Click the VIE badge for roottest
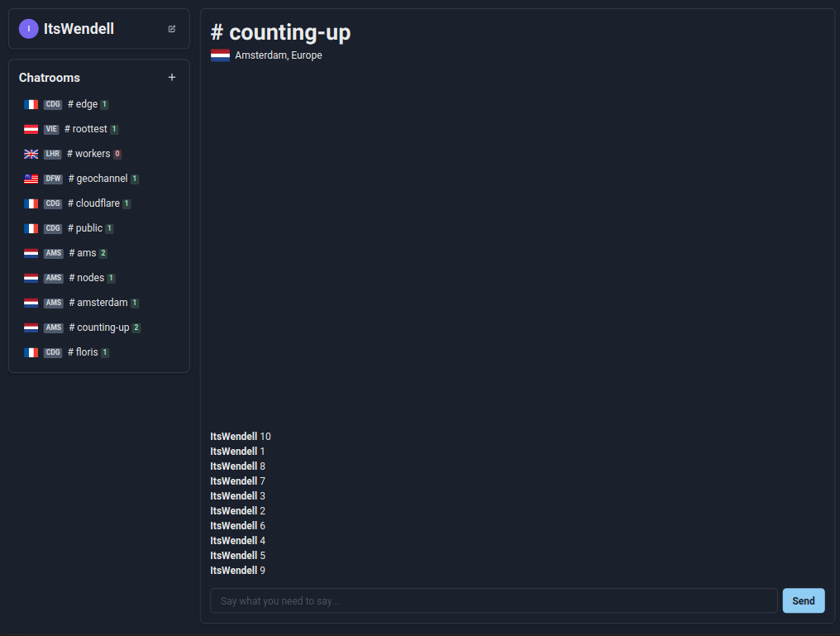The width and height of the screenshot is (840, 636). [51, 129]
